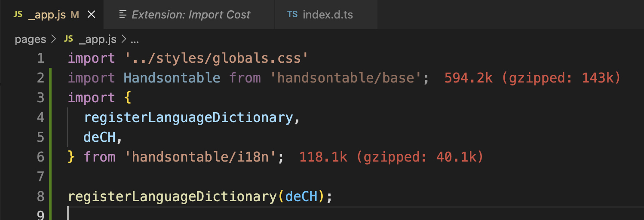
Task: Click line number 8 in the gutter
Action: pos(40,196)
